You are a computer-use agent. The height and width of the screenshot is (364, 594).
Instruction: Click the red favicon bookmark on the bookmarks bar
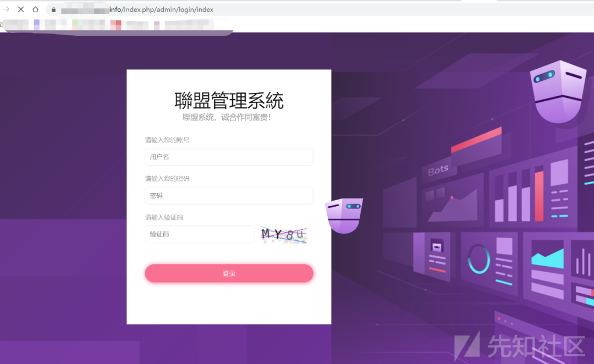(116, 24)
